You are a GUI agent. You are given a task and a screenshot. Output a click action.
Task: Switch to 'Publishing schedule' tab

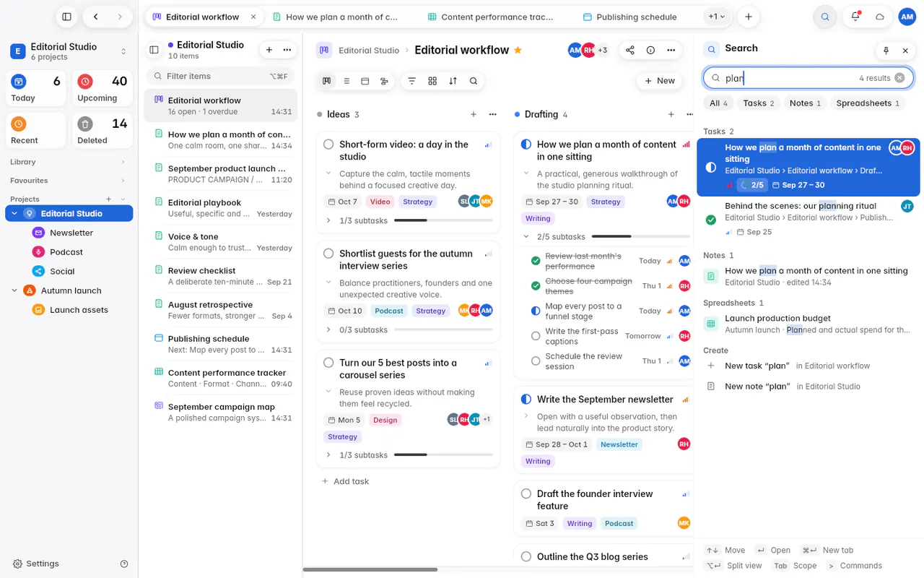click(630, 17)
